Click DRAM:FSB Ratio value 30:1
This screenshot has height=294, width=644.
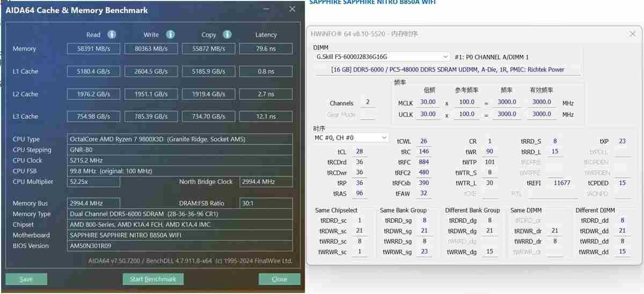[x=266, y=203]
